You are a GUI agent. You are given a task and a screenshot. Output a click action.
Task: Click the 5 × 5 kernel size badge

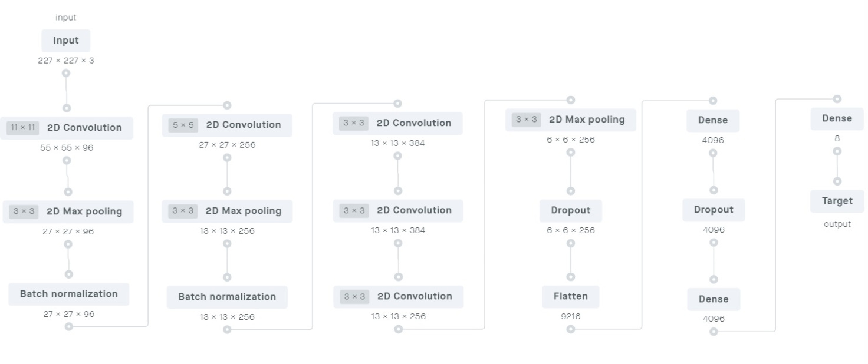(x=183, y=125)
